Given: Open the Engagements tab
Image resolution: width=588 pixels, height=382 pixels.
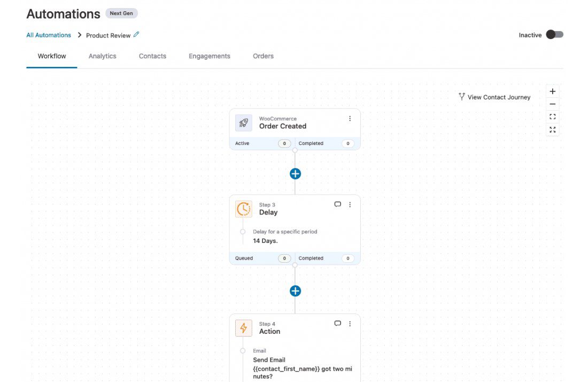Looking at the screenshot, I should [209, 56].
